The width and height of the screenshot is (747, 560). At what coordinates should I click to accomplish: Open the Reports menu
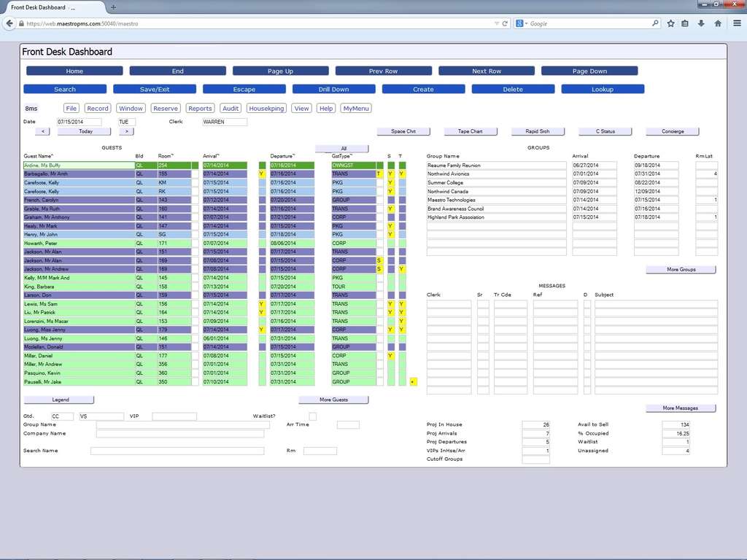(x=200, y=108)
